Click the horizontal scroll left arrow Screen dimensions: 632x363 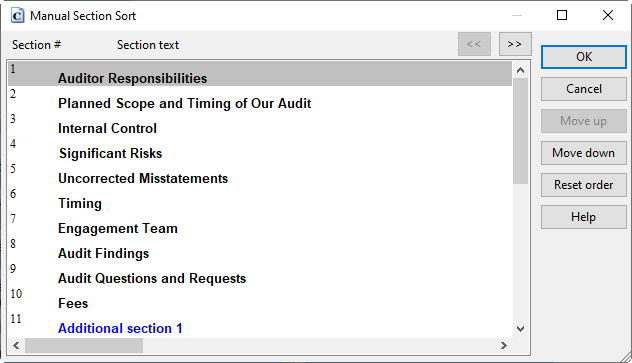(16, 345)
